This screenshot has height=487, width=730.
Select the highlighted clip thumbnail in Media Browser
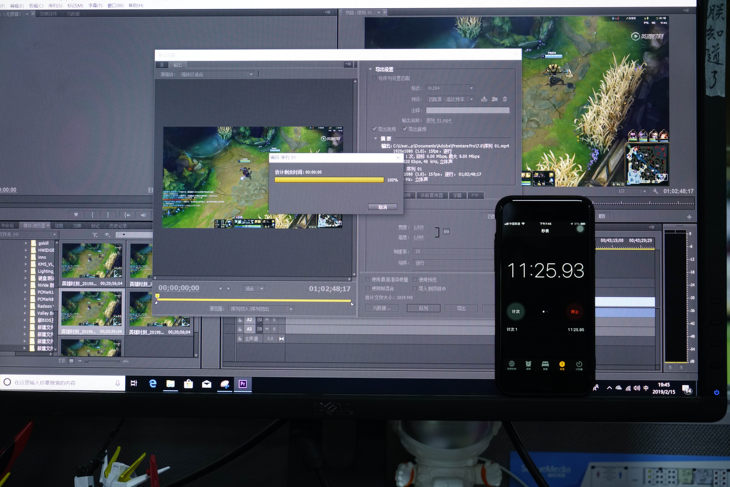pyautogui.click(x=92, y=309)
